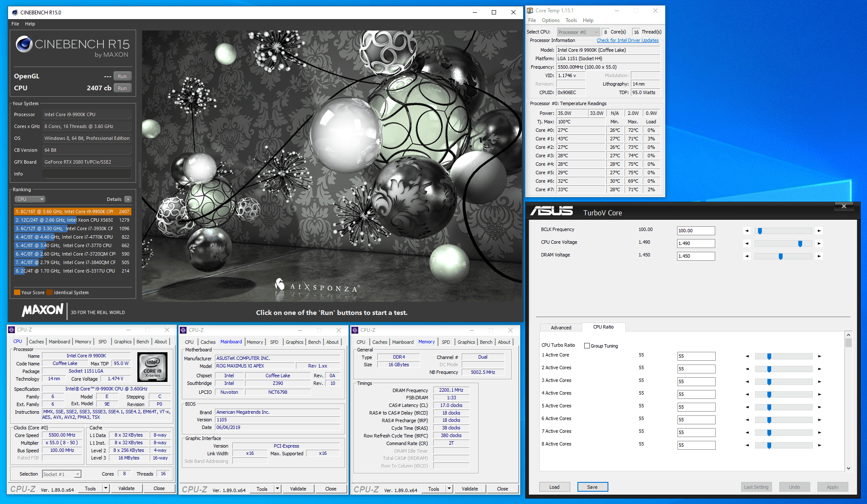The height and width of the screenshot is (504, 867).
Task: Open the Socket #1 selection dropdown
Action: (62, 474)
